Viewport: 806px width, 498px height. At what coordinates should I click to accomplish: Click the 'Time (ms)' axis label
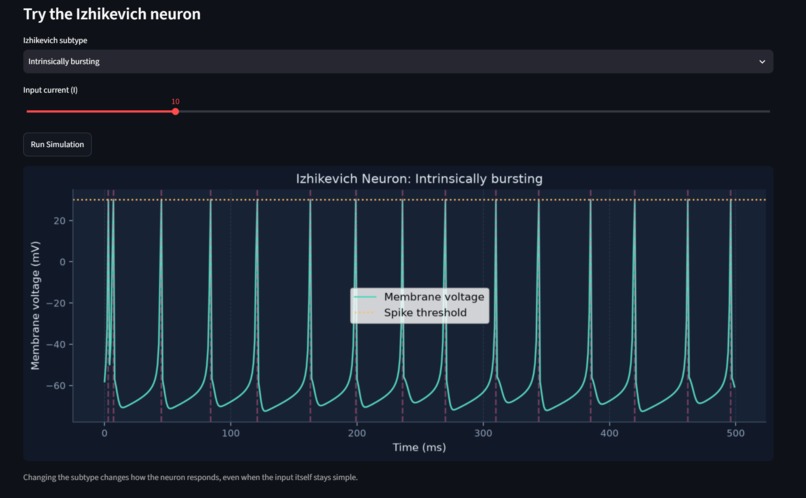(419, 447)
